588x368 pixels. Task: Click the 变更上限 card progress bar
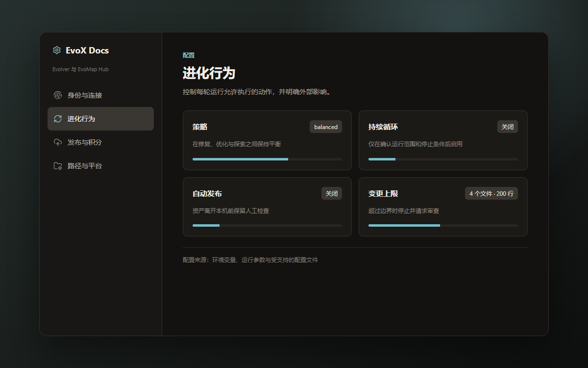point(443,225)
